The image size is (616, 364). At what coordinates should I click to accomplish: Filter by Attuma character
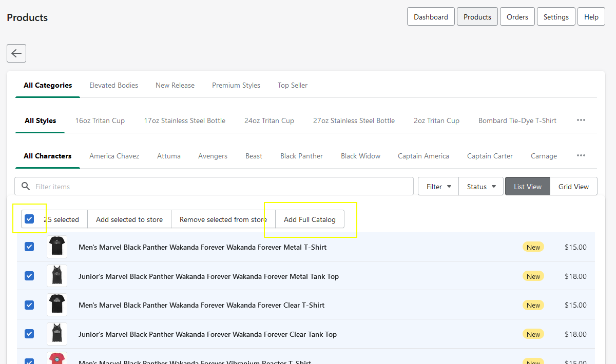click(169, 156)
